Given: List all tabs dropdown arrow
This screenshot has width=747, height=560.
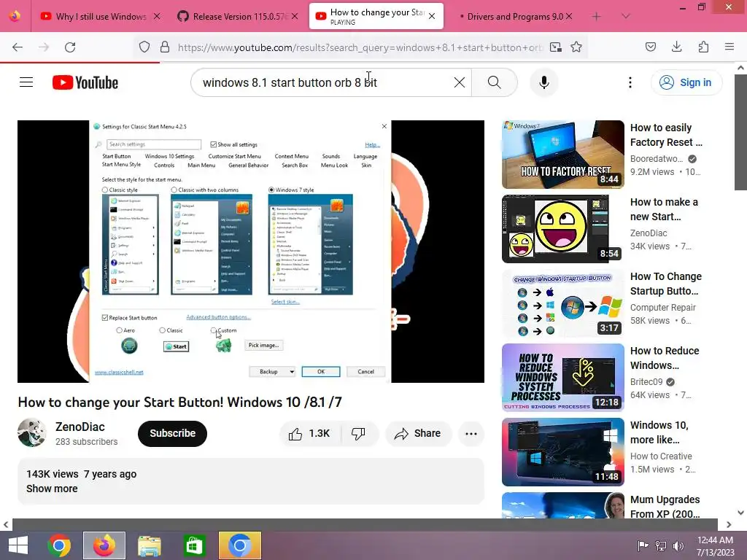Looking at the screenshot, I should (626, 16).
